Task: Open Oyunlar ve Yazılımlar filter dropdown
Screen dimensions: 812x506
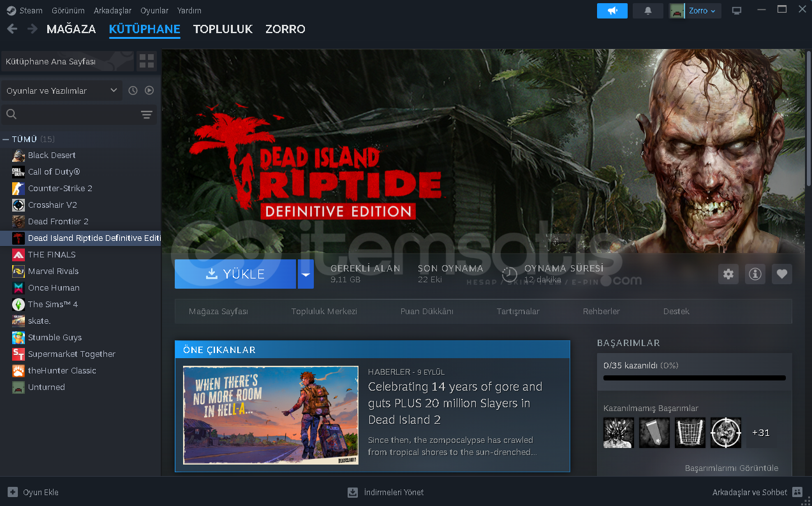Action: [x=61, y=90]
